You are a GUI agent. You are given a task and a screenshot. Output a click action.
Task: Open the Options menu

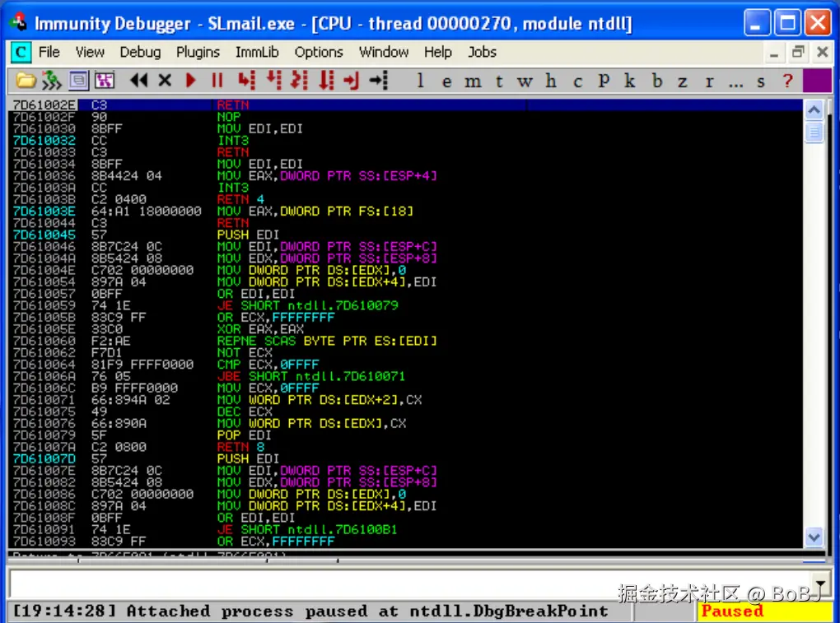click(x=319, y=52)
